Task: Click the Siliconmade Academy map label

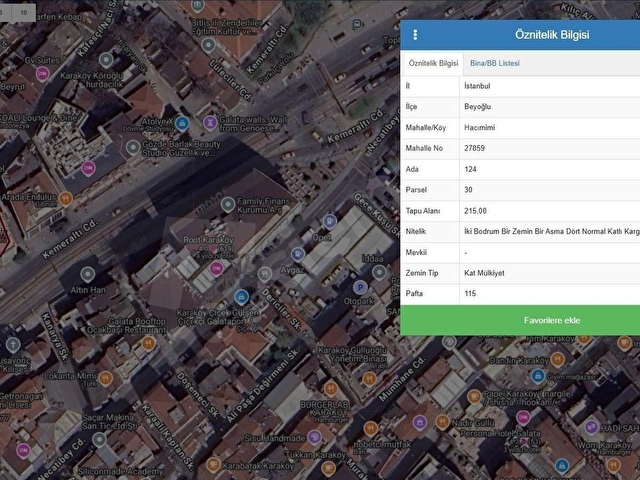Action: 121,472
